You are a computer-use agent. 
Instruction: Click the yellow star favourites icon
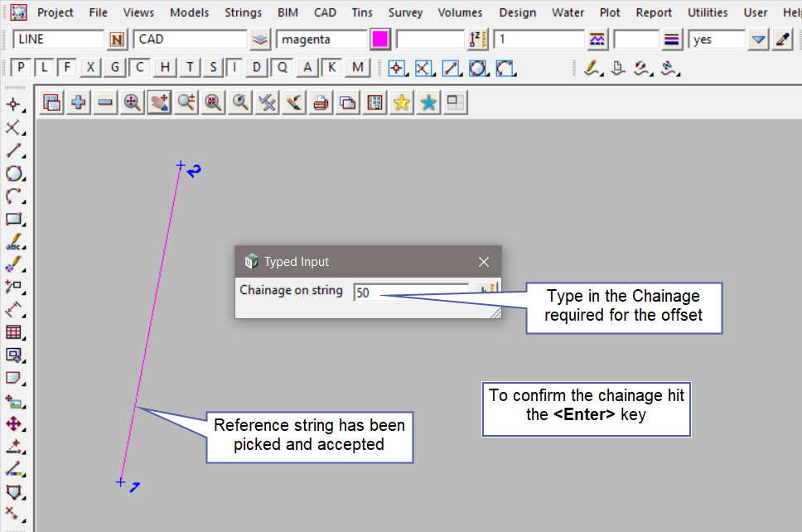pos(402,103)
